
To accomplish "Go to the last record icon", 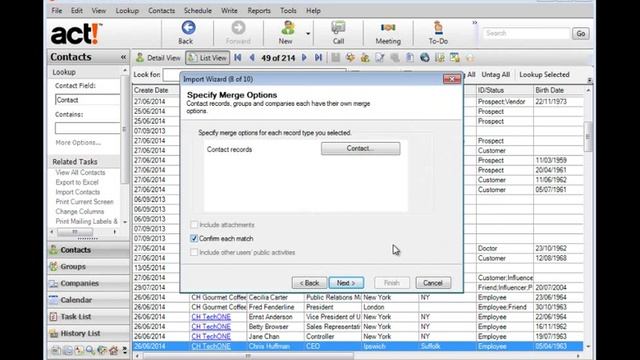I will pyautogui.click(x=318, y=58).
